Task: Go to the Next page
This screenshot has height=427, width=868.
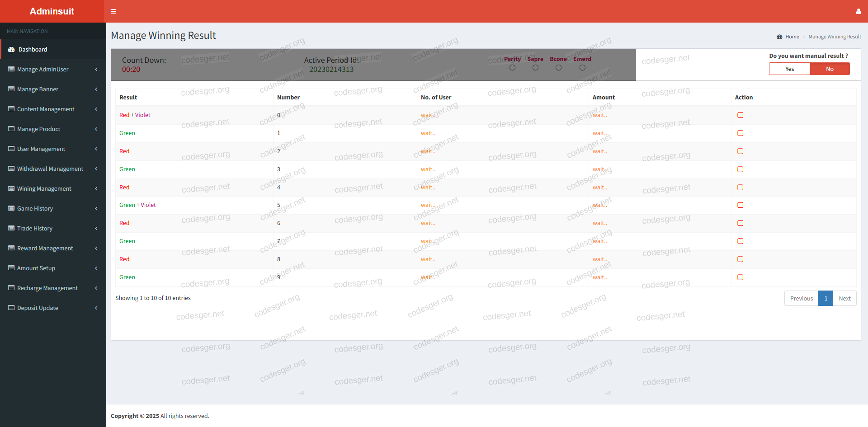Action: pos(844,299)
